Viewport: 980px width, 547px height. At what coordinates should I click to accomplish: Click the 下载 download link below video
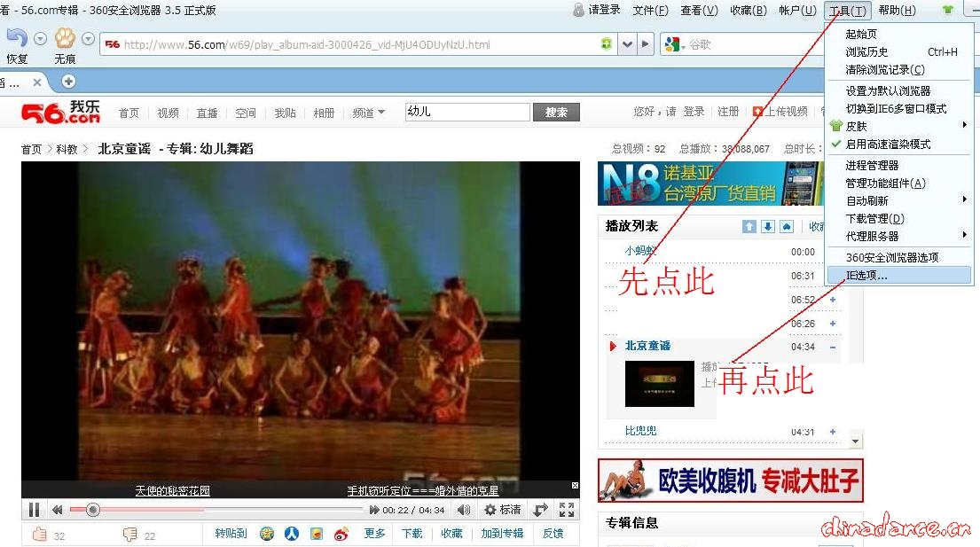pos(412,534)
